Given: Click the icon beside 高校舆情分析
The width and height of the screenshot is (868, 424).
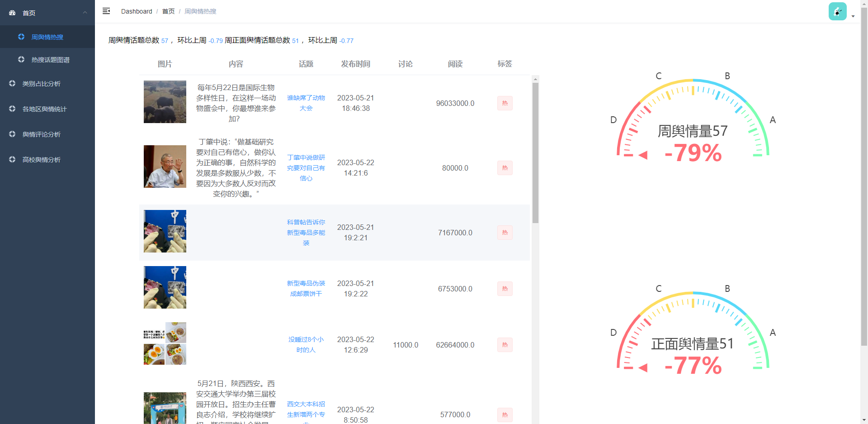Looking at the screenshot, I should [12, 159].
